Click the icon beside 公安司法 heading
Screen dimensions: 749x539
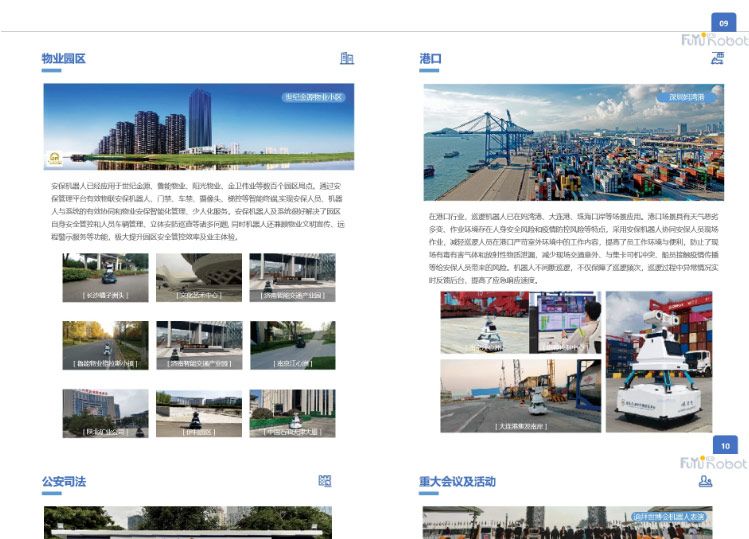(324, 482)
